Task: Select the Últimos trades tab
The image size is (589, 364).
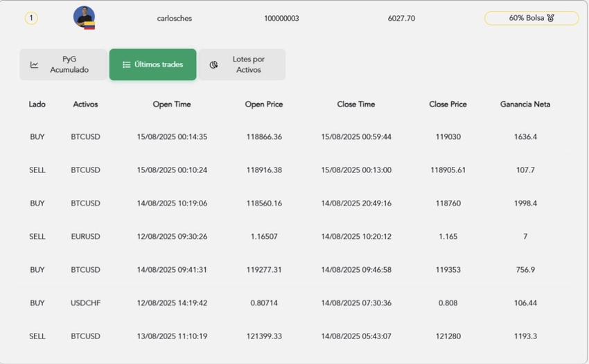Action: (x=152, y=64)
